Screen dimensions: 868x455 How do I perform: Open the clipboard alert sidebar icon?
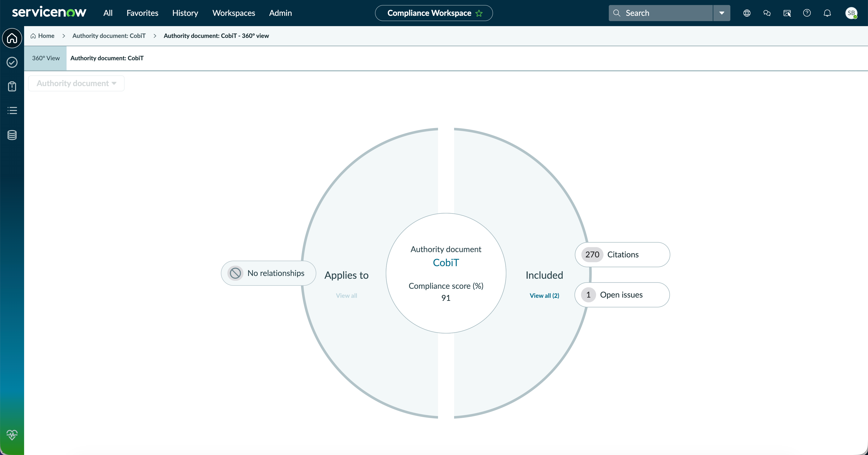[x=12, y=86]
